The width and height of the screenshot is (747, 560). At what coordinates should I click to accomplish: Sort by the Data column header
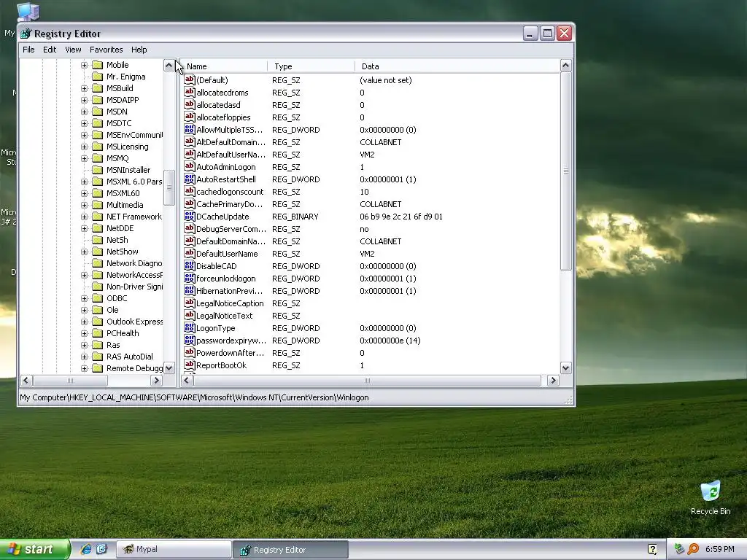(457, 66)
